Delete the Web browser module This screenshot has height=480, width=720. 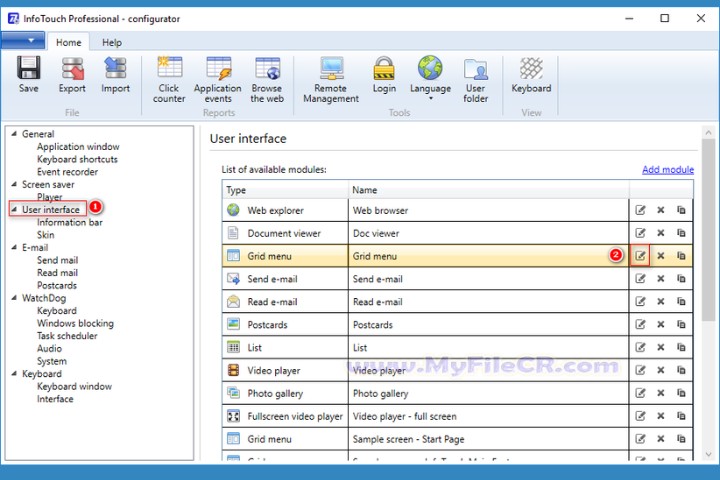click(x=661, y=210)
